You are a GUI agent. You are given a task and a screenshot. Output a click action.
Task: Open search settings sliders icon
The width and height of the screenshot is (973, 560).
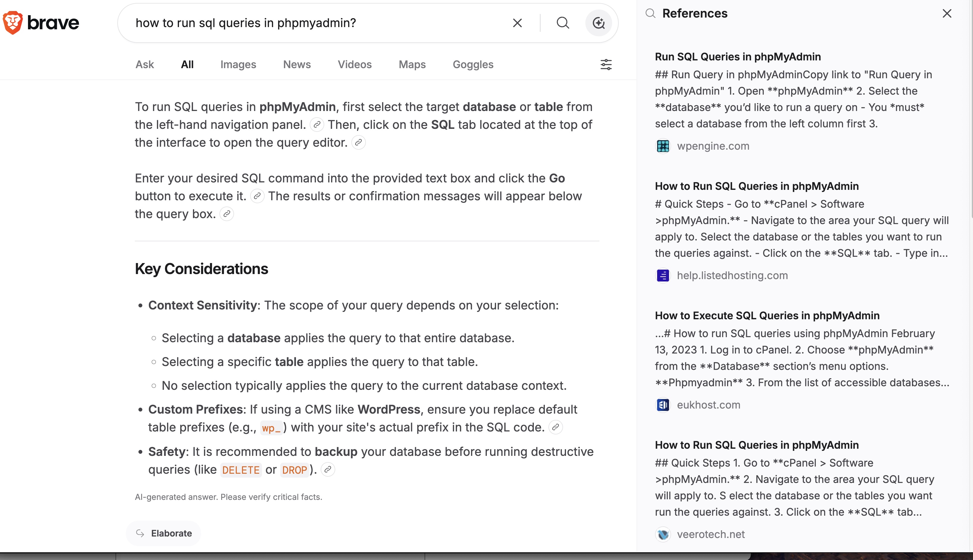(x=606, y=65)
